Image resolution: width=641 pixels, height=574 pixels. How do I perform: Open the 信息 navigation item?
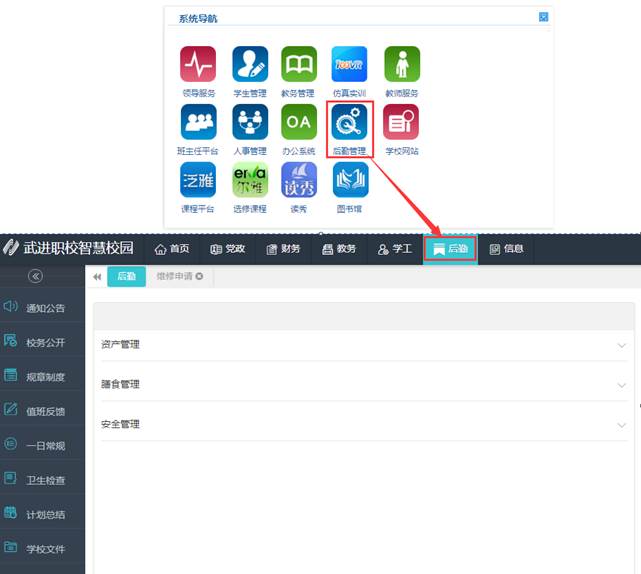click(507, 249)
